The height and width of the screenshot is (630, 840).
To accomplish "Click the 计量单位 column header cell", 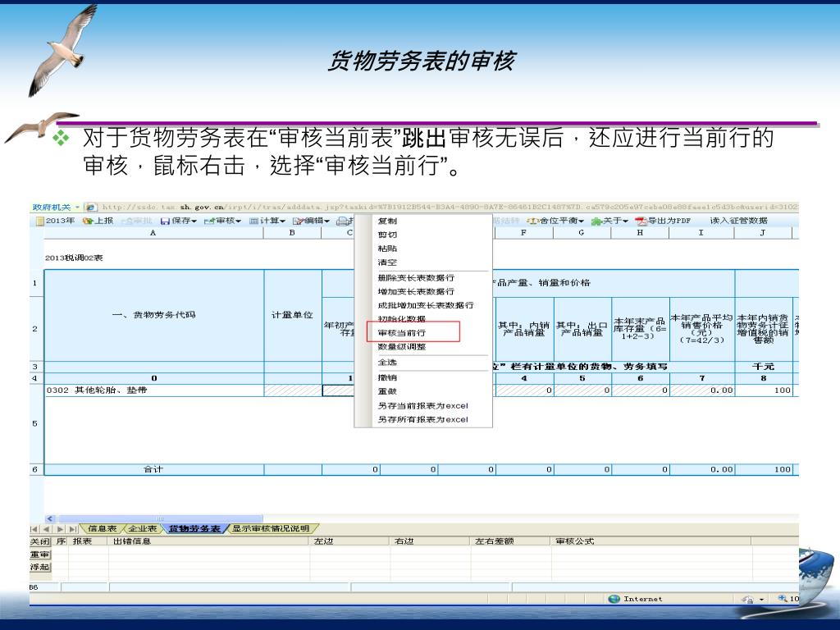I will (x=293, y=315).
